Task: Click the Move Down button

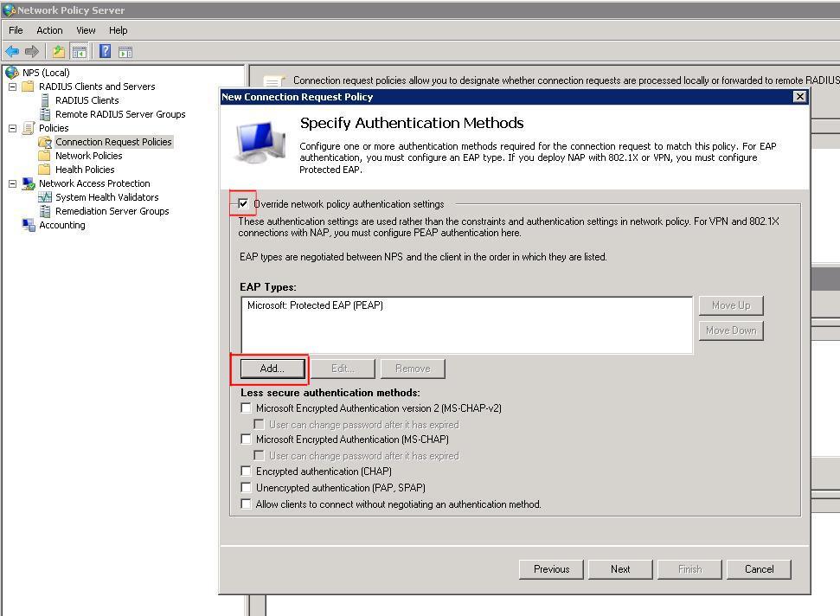Action: (731, 330)
